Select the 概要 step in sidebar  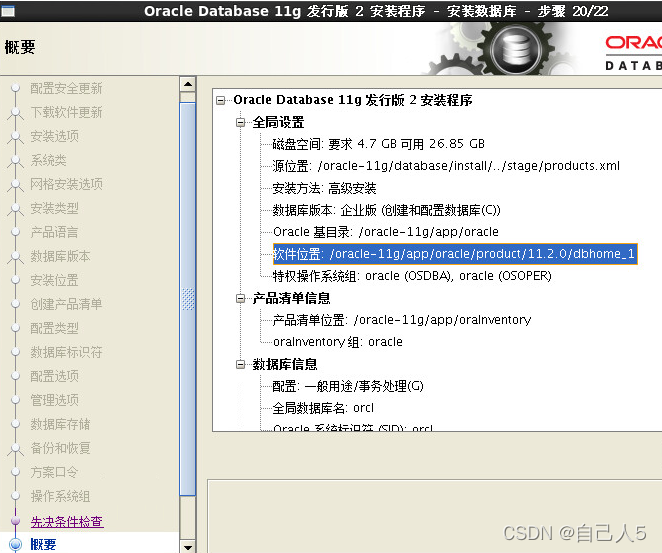pyautogui.click(x=43, y=544)
